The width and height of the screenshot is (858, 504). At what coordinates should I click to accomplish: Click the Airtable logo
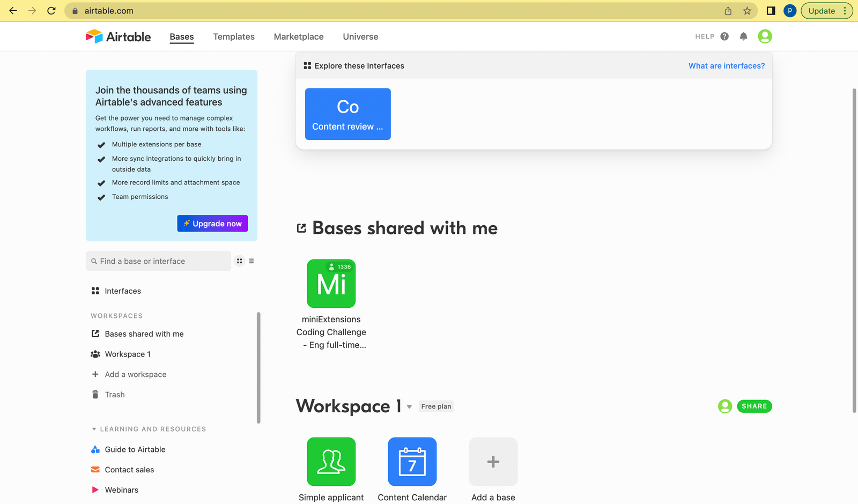[x=118, y=36]
